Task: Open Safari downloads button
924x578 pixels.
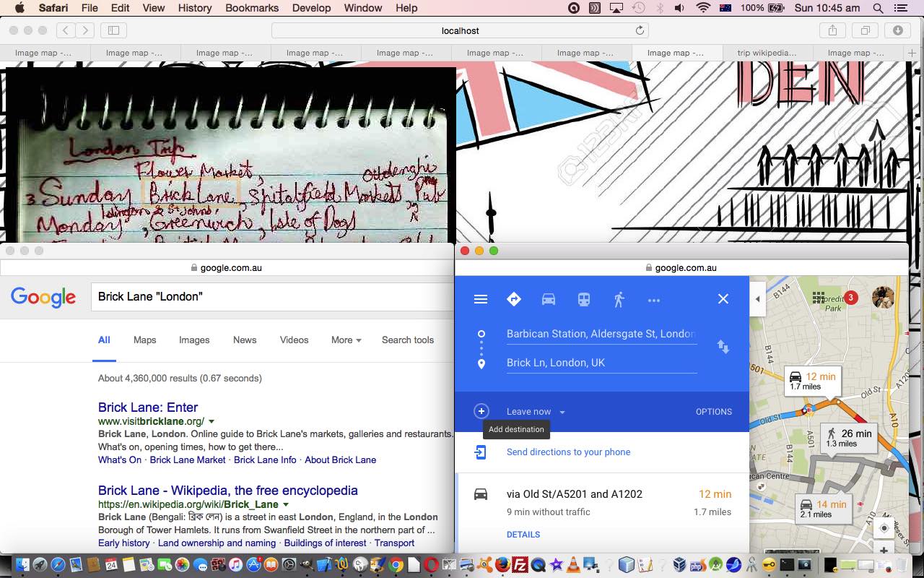Action: 897,30
